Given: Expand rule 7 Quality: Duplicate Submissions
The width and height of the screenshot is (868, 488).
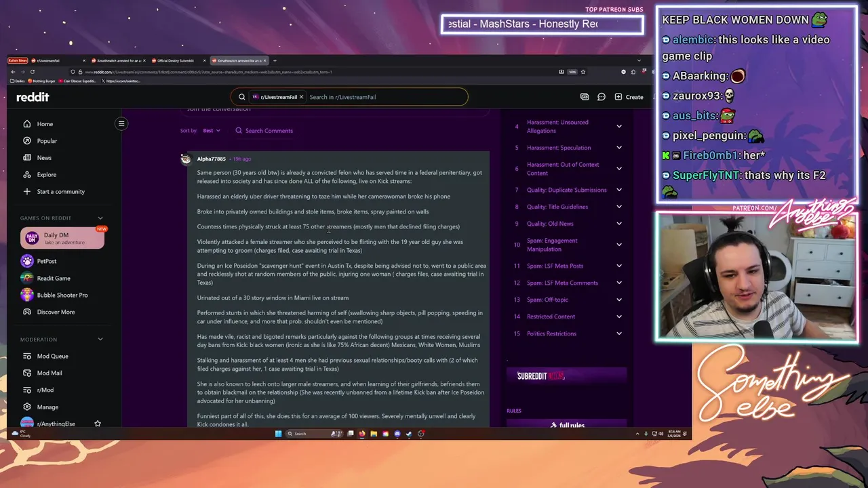Looking at the screenshot, I should point(619,190).
